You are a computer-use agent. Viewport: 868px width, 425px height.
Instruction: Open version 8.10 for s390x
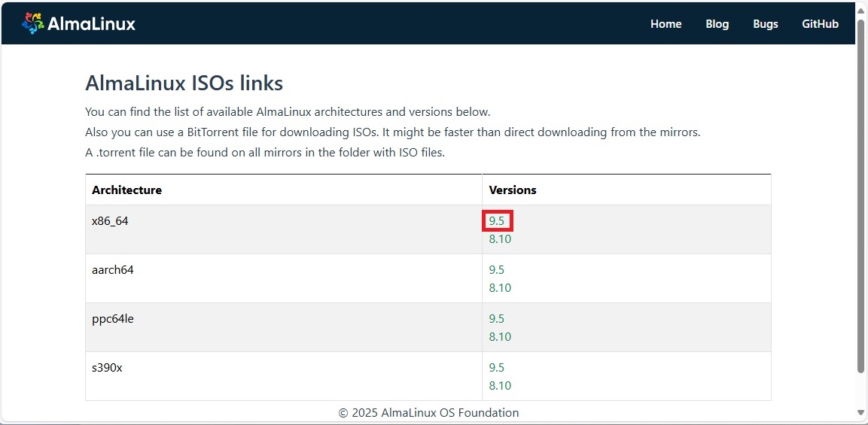pos(500,385)
